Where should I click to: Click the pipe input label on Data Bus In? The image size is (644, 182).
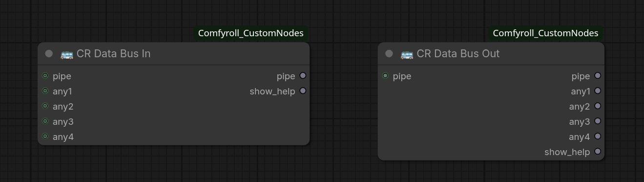pyautogui.click(x=62, y=76)
